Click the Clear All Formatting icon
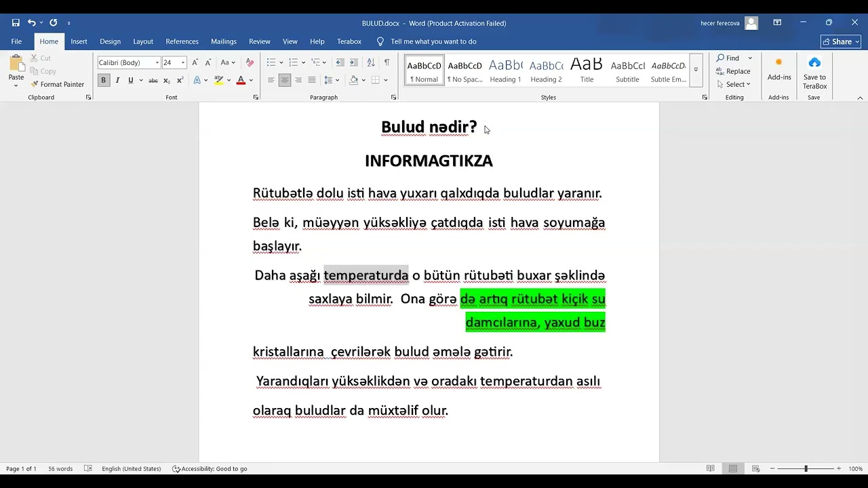Image resolution: width=868 pixels, height=488 pixels. (x=250, y=62)
